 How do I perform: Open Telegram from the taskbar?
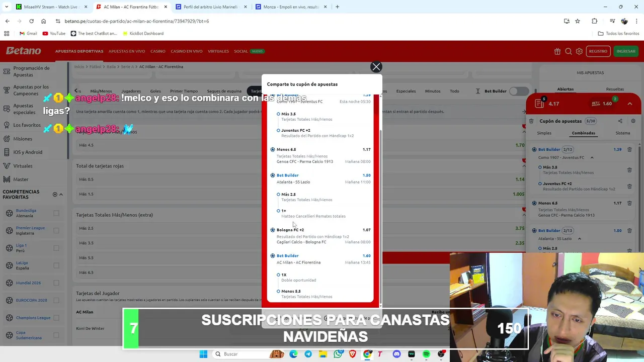[x=308, y=354]
